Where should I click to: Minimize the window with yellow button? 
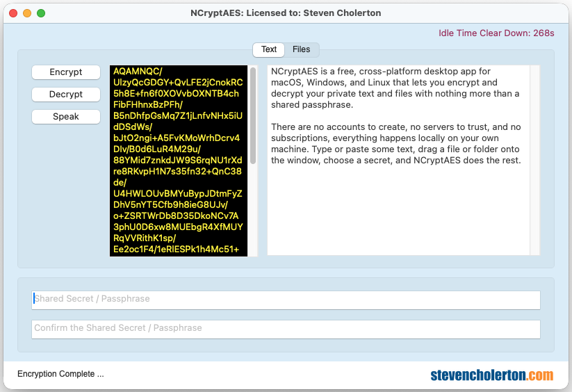[x=27, y=13]
